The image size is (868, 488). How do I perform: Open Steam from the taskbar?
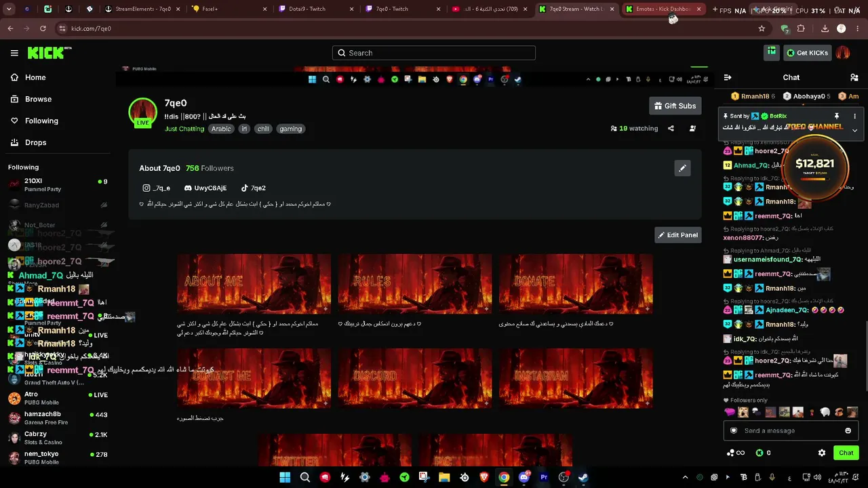(x=583, y=477)
